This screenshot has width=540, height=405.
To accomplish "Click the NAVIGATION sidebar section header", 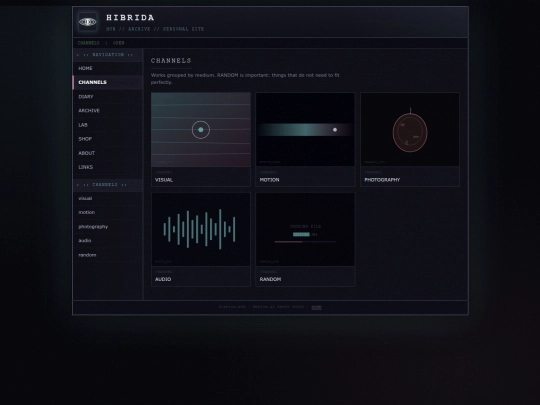I will [x=108, y=55].
